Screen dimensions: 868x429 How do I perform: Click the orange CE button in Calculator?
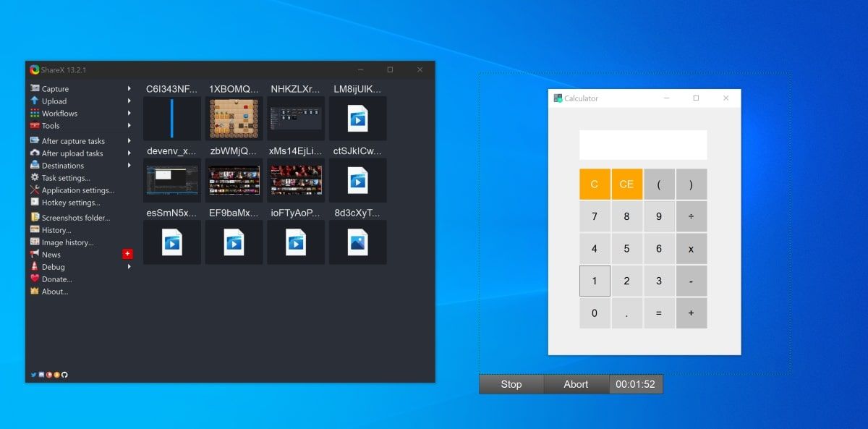coord(626,184)
